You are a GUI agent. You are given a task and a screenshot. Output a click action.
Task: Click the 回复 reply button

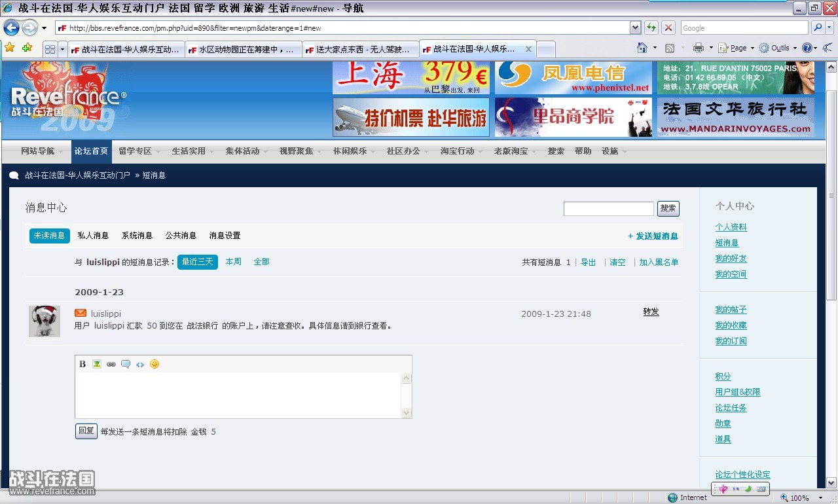[x=86, y=431]
